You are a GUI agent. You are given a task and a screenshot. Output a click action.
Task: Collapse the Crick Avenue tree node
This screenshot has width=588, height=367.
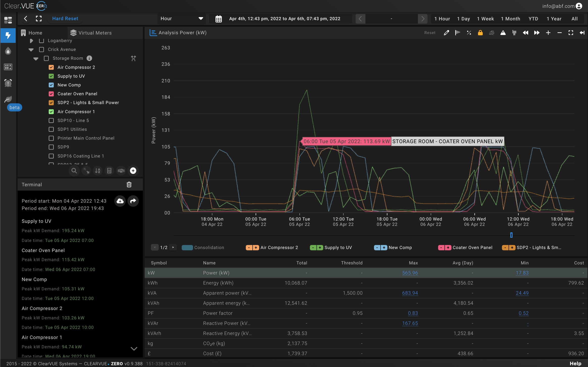31,50
